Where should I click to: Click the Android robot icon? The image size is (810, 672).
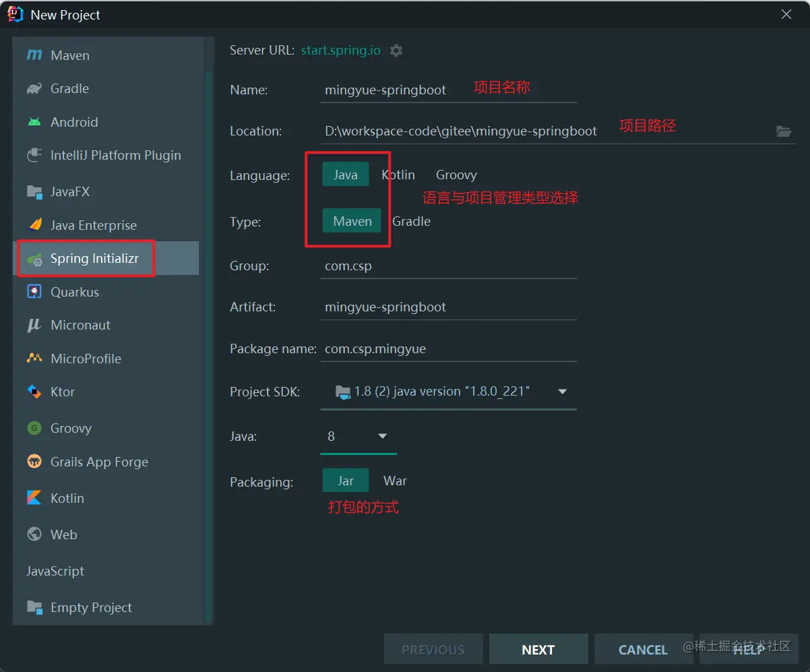34,122
